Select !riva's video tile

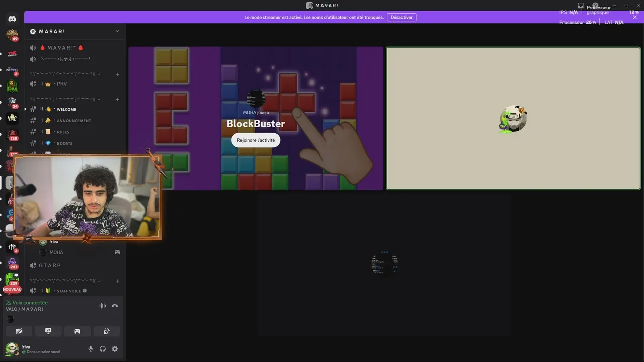click(513, 118)
